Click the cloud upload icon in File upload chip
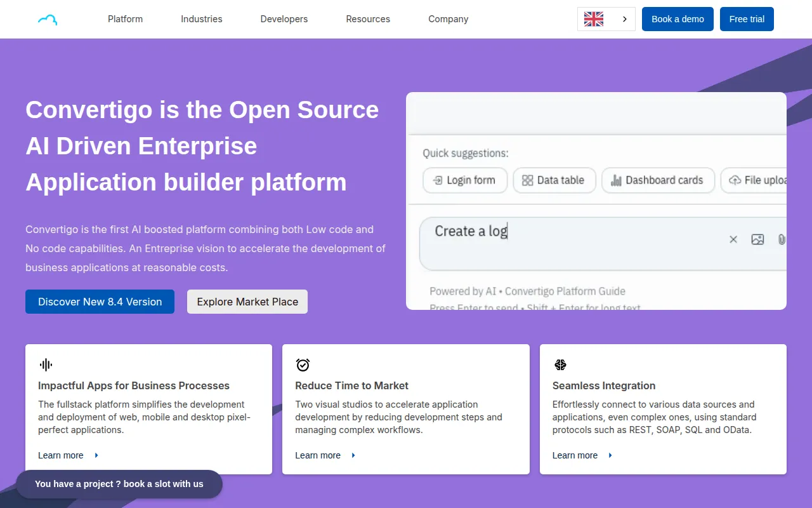This screenshot has height=508, width=812. (x=735, y=180)
